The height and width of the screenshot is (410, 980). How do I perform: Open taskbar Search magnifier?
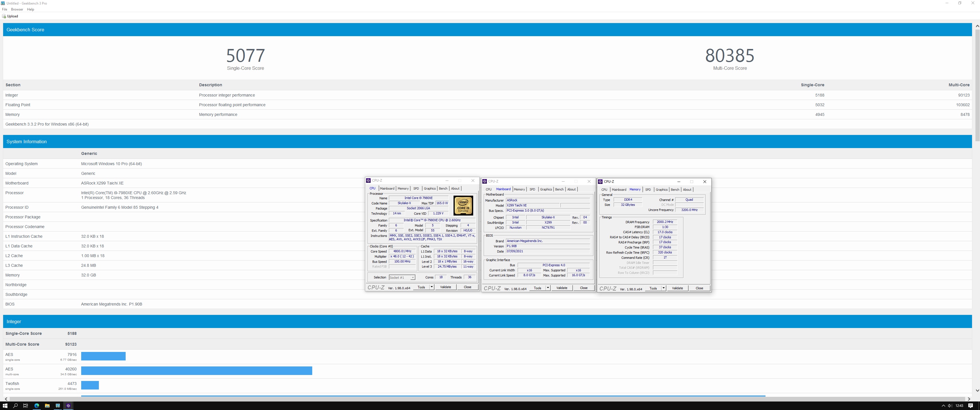(x=16, y=406)
